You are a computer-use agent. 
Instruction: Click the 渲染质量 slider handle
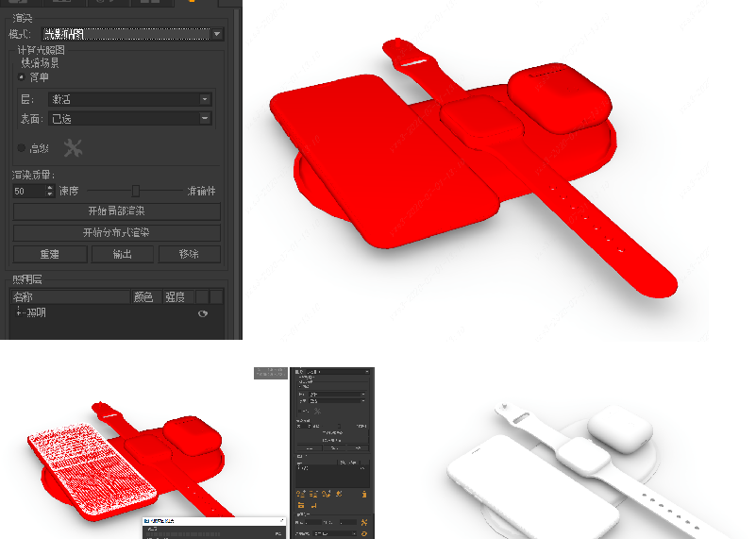pyautogui.click(x=136, y=191)
